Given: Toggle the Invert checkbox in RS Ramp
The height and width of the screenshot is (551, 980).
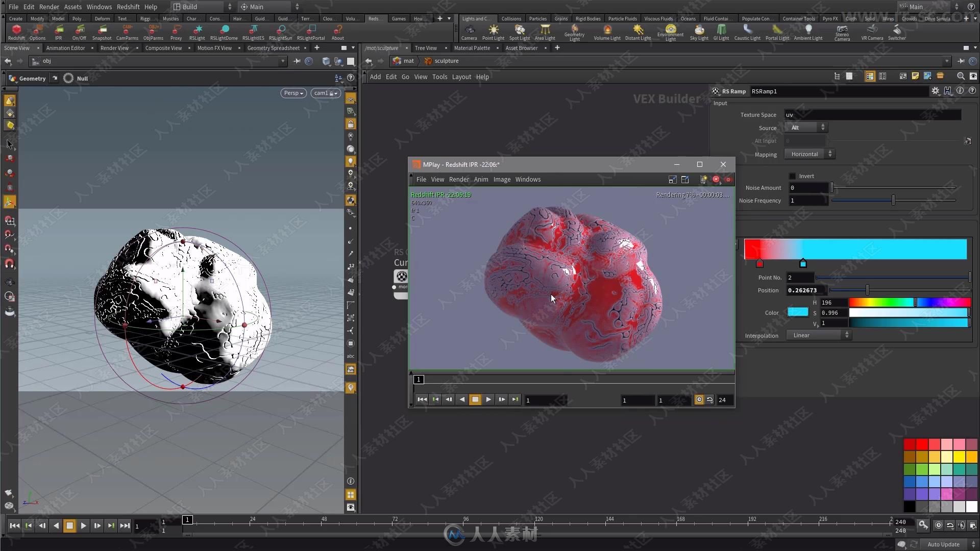Looking at the screenshot, I should click(x=792, y=176).
